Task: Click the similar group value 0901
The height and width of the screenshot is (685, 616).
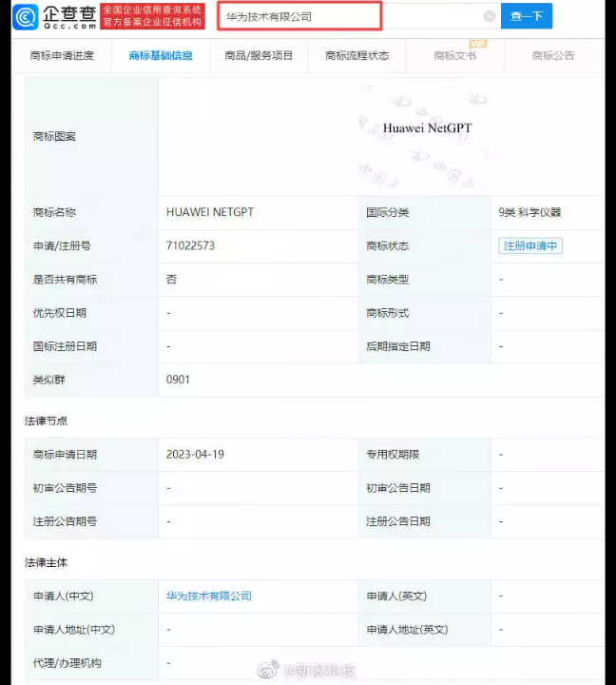Action: (178, 380)
